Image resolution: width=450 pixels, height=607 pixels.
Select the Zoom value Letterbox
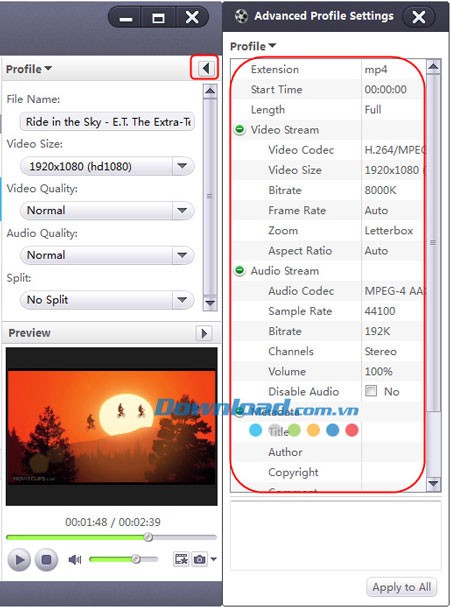coord(389,230)
